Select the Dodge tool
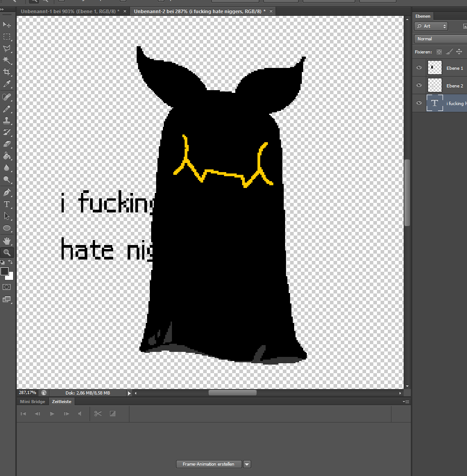 7,180
